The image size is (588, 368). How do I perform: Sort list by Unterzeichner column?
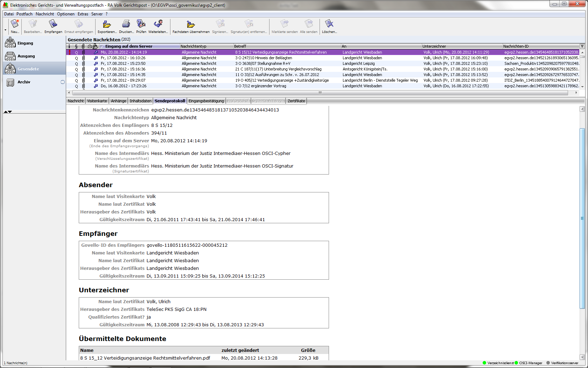[462, 46]
